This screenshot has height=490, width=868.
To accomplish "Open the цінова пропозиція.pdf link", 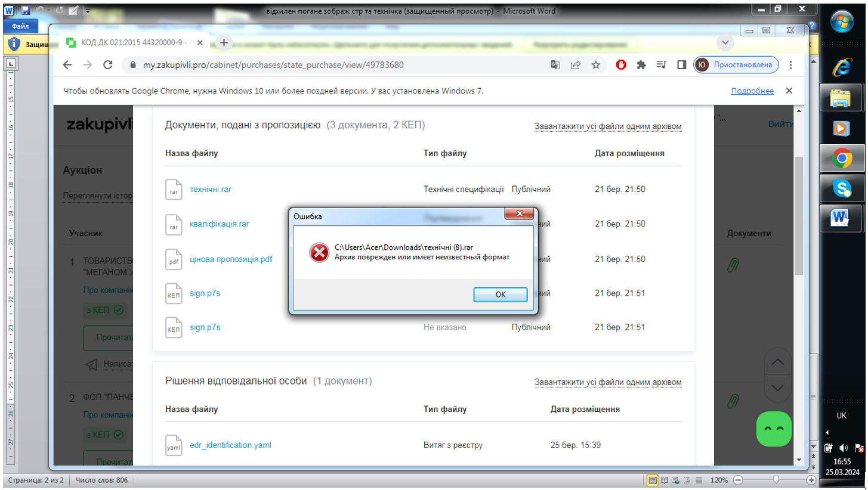I will click(231, 259).
